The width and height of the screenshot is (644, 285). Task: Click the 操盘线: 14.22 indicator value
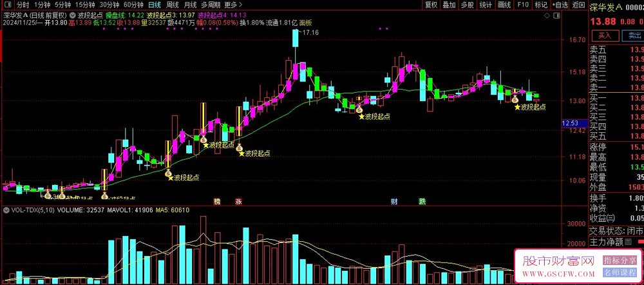coord(125,15)
